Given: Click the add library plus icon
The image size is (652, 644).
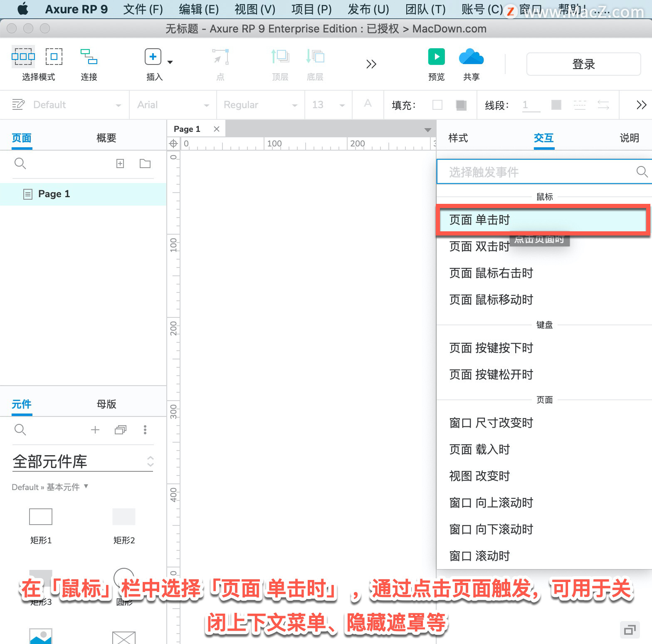Looking at the screenshot, I should click(x=95, y=430).
